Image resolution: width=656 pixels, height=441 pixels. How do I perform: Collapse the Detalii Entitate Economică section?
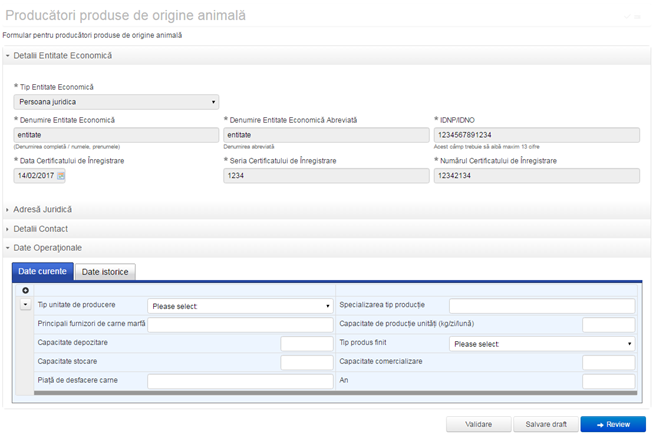pos(62,56)
